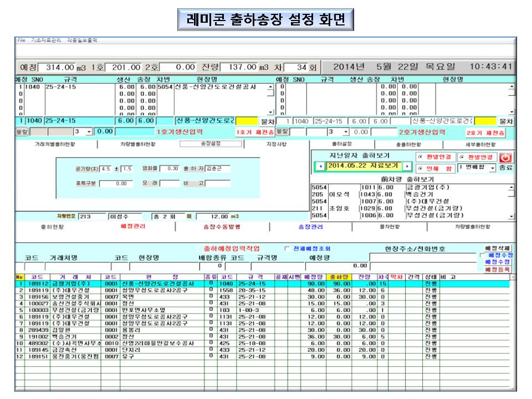Click the yellow 2014.05.22 자료보기 date field
This screenshot has width=532, height=399.
tap(364, 166)
